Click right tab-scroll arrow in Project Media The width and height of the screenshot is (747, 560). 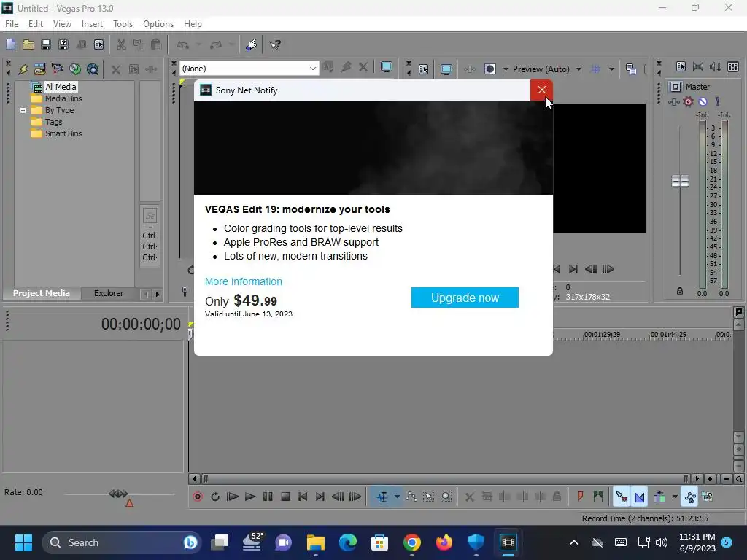(x=157, y=294)
